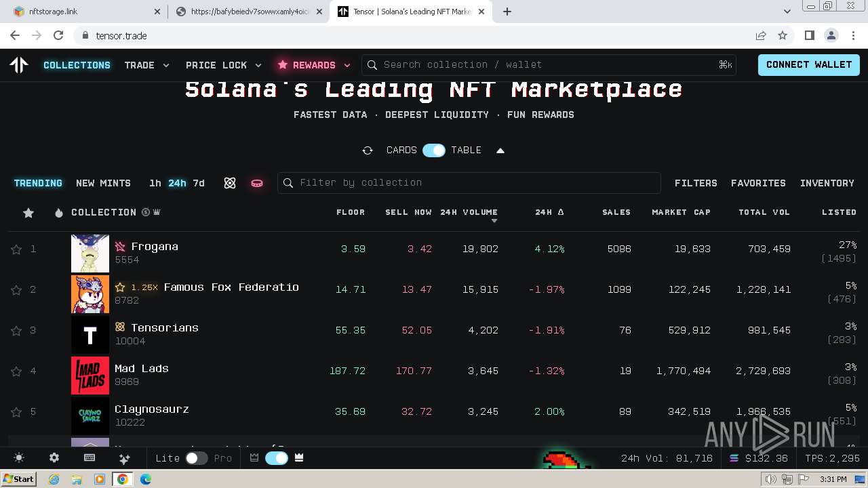Click the magnifier icon in the search bar

click(372, 65)
